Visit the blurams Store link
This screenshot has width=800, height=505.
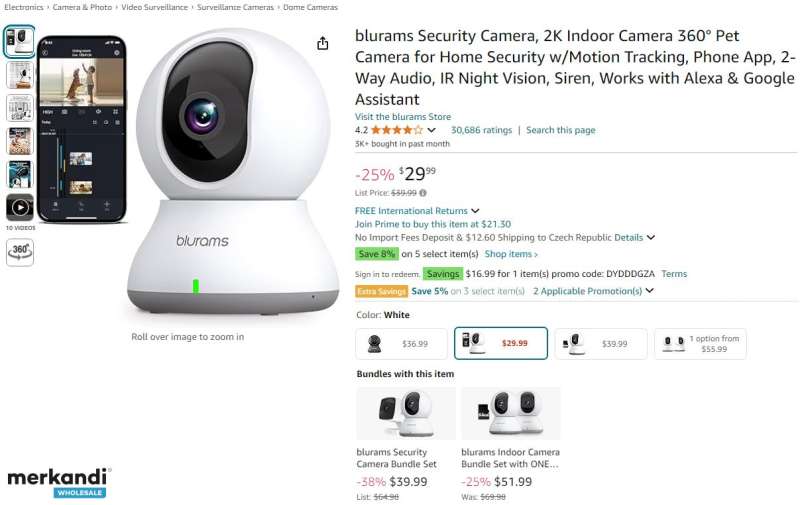pos(403,116)
